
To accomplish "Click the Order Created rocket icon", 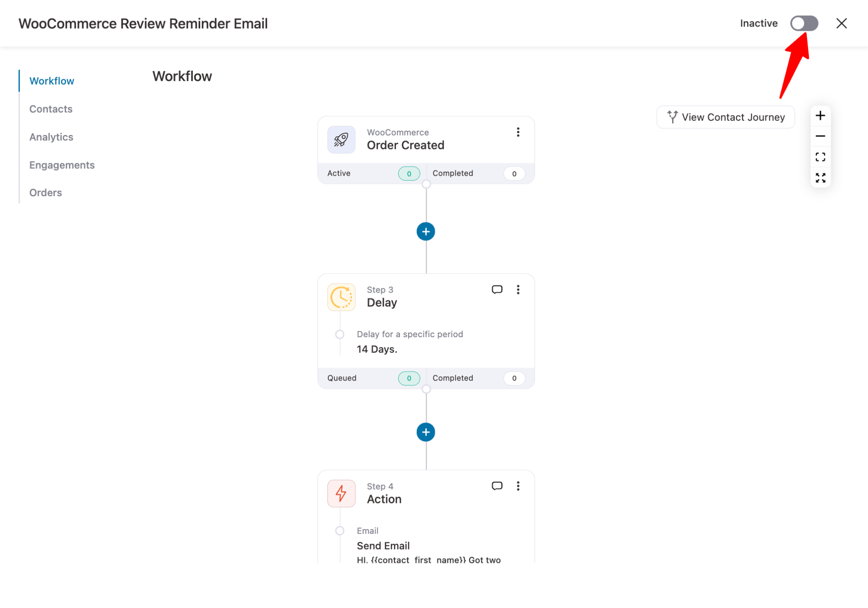I will [x=341, y=140].
